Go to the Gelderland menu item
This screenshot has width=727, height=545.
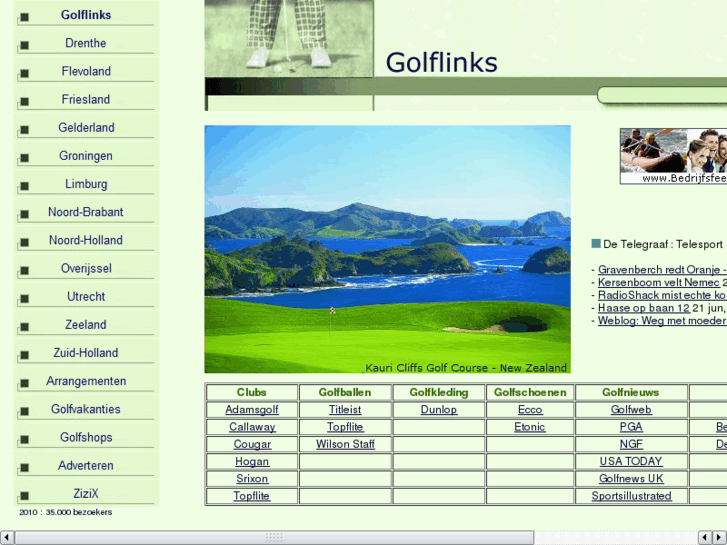[x=86, y=128]
